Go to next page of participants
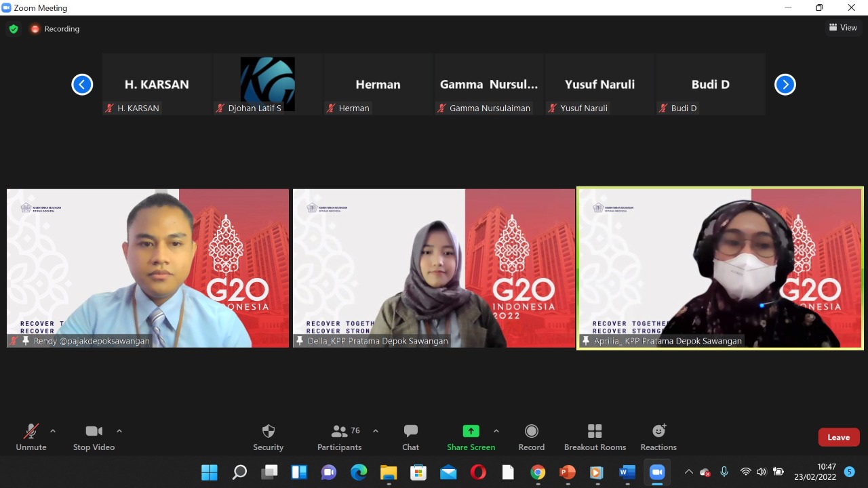The height and width of the screenshot is (488, 868). coord(785,85)
